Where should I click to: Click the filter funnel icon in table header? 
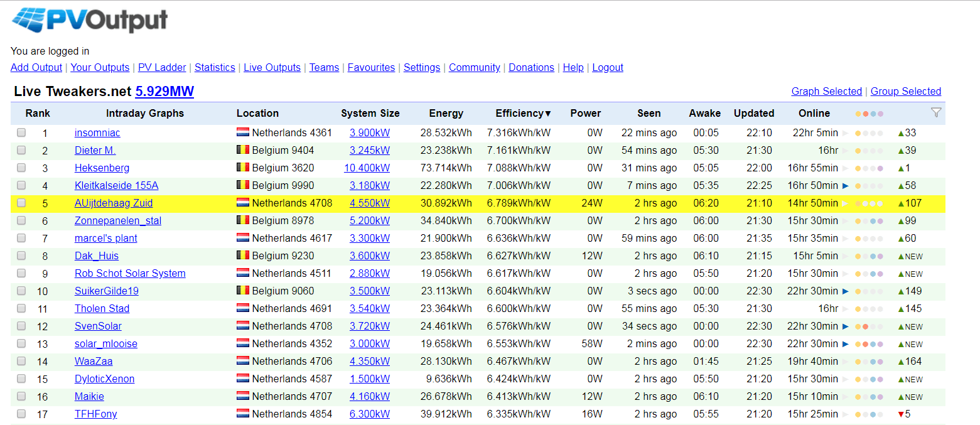coord(936,113)
